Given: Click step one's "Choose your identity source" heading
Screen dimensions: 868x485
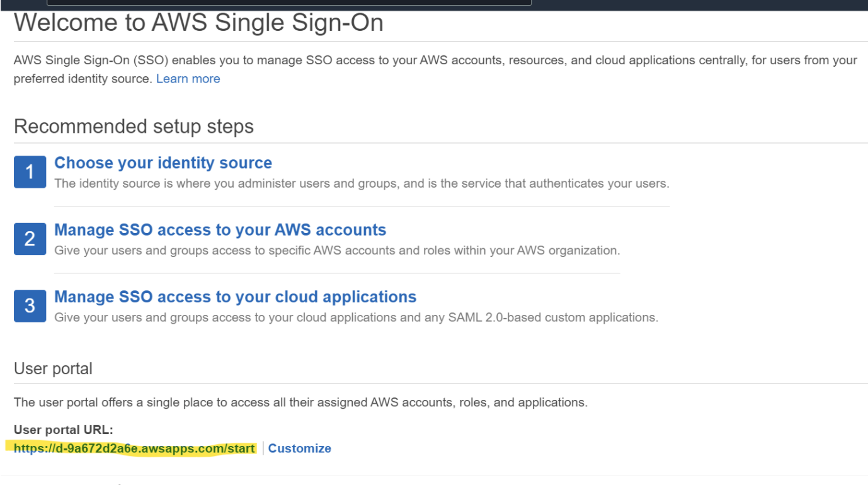Looking at the screenshot, I should 163,163.
